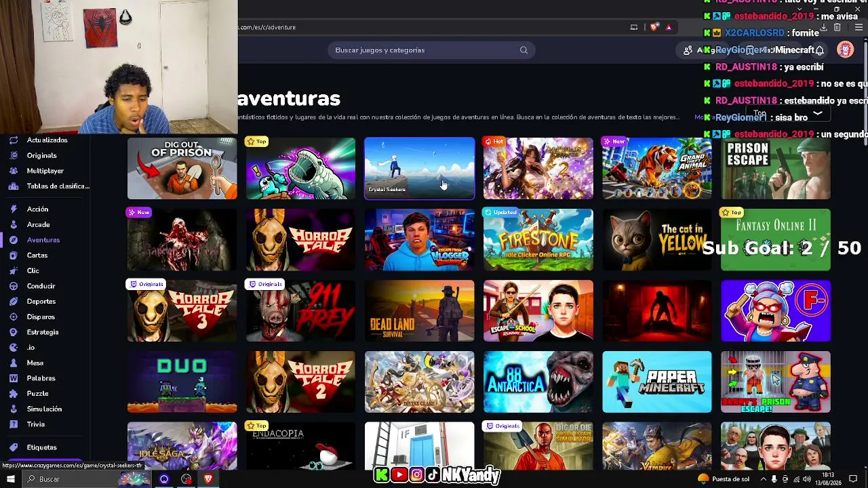The image size is (868, 488).
Task: Open Dig or Die Prison Escape Simulator
Action: 538,446
